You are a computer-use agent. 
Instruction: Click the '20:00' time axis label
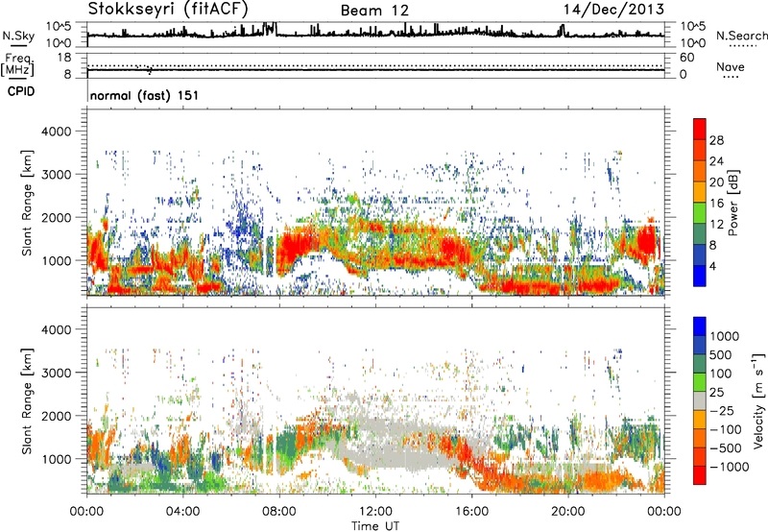point(568,512)
